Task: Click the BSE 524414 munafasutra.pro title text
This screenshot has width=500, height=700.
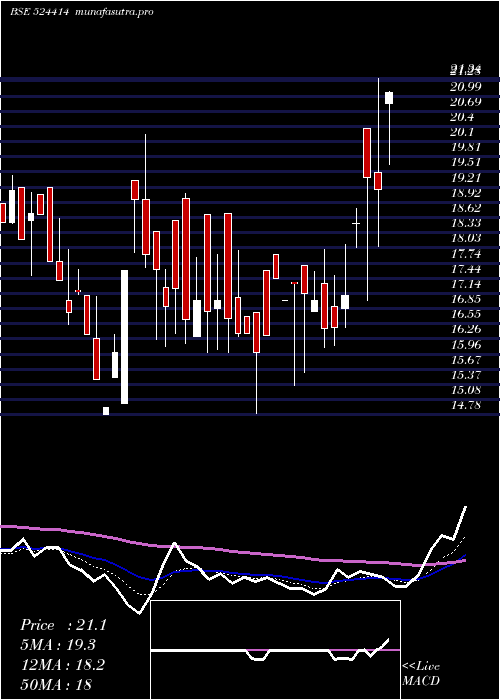Action: [82, 12]
